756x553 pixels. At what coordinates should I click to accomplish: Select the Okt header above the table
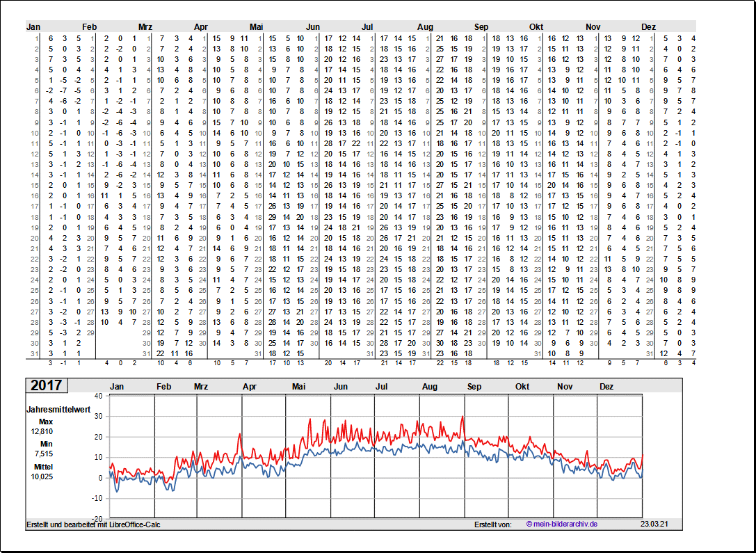point(536,27)
